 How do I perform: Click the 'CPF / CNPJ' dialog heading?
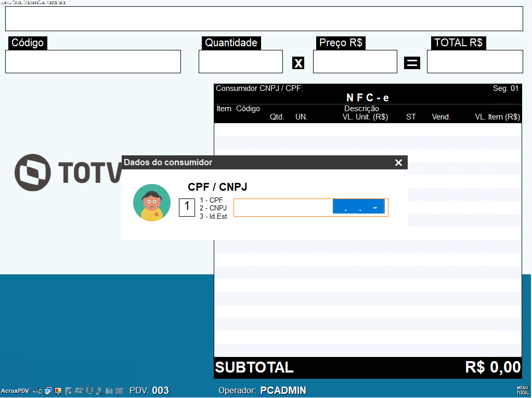click(217, 187)
